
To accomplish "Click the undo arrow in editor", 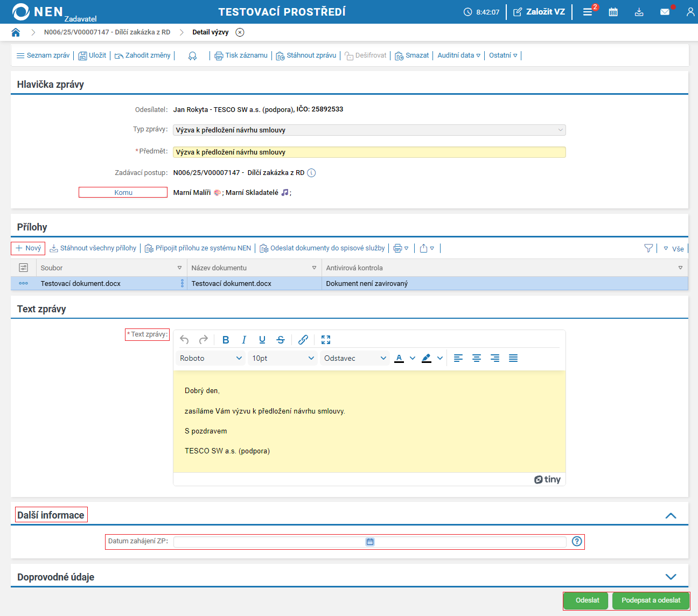I will (184, 340).
